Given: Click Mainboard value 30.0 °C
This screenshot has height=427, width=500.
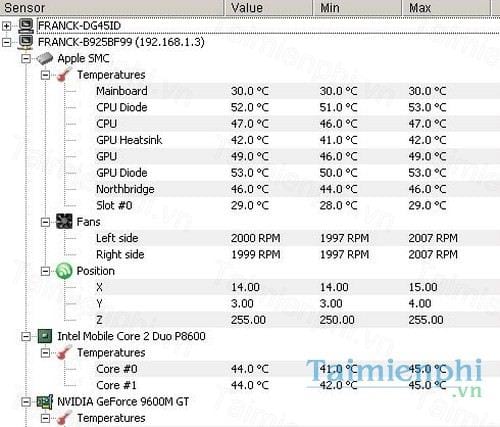Looking at the screenshot, I should pos(250,91).
